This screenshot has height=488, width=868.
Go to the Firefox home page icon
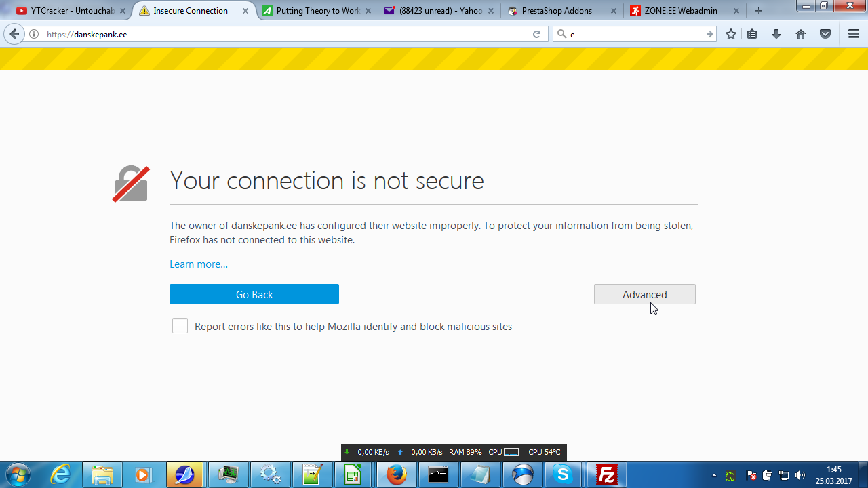(x=801, y=34)
